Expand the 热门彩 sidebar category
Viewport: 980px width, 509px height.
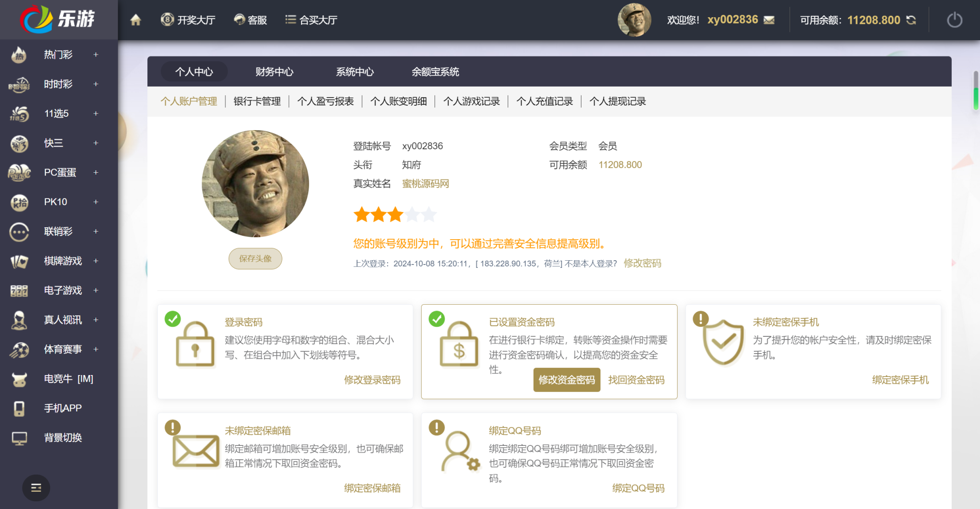(x=96, y=55)
